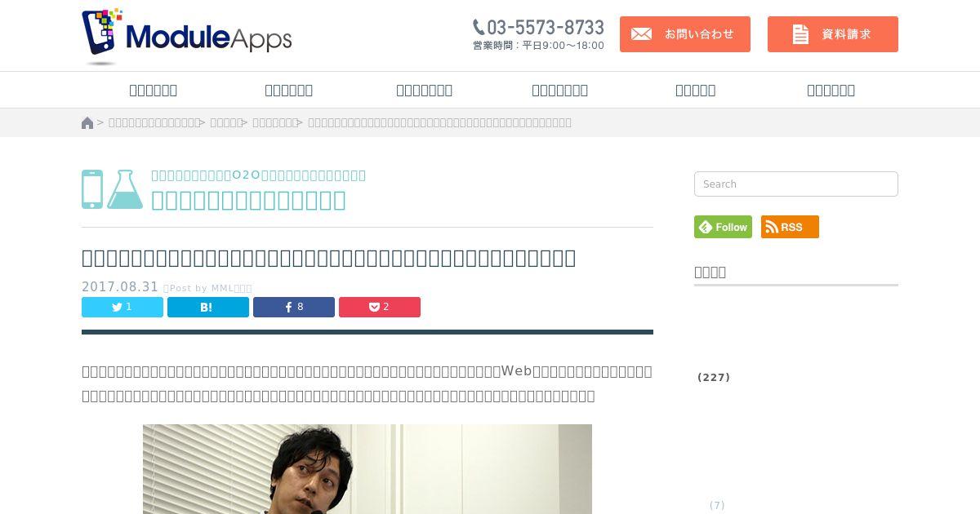Open the last navigation menu item
Screen dimensions: 980x514
[831, 90]
